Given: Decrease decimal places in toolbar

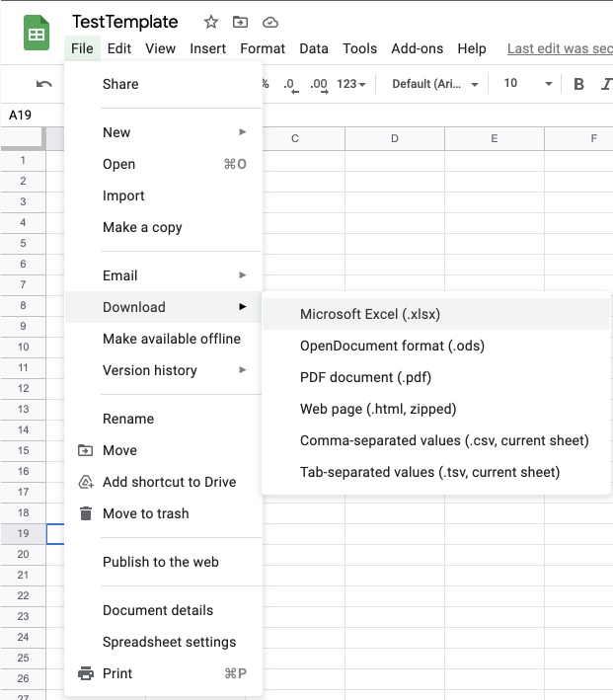Looking at the screenshot, I should (290, 84).
